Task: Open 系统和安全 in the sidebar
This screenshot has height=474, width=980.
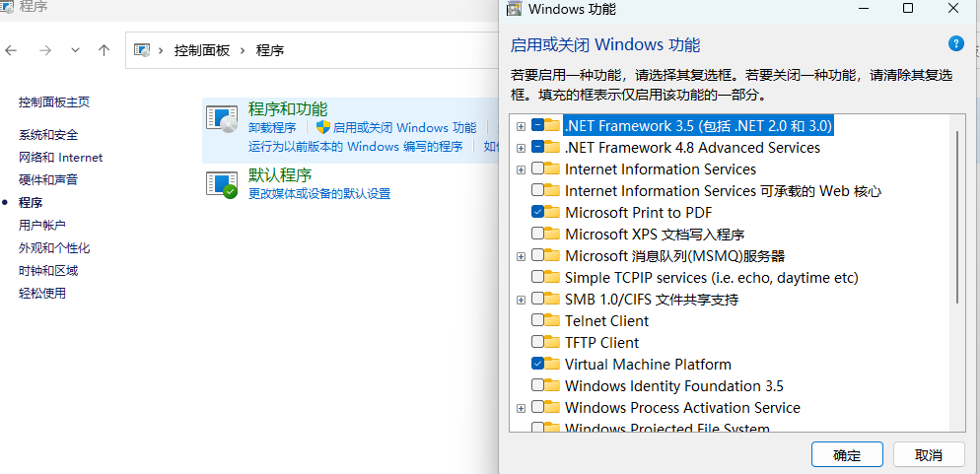Action: point(48,135)
